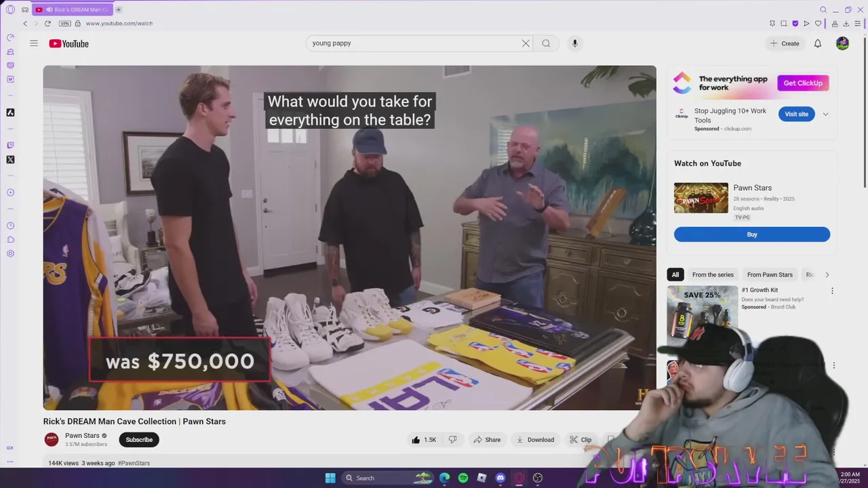This screenshot has width=868, height=488.
Task: Visit site for ClickUp sponsored ad
Action: pos(797,114)
